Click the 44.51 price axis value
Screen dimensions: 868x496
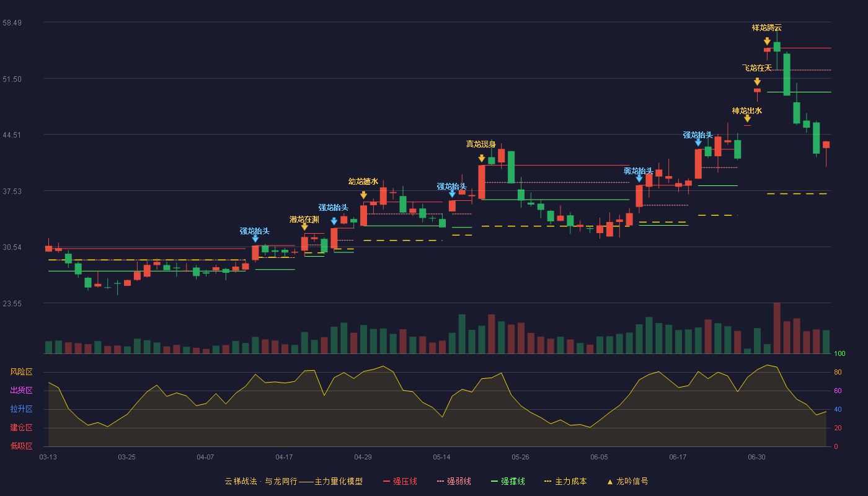pos(12,135)
